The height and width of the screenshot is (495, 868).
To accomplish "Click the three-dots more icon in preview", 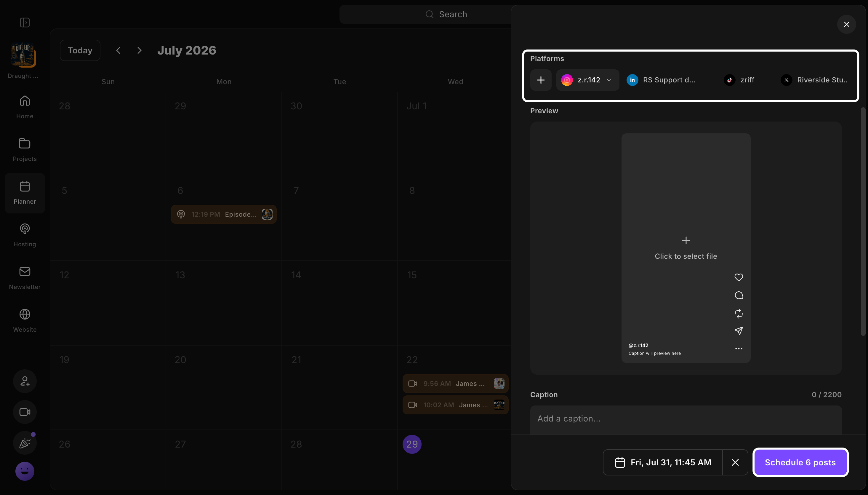I will coord(739,349).
